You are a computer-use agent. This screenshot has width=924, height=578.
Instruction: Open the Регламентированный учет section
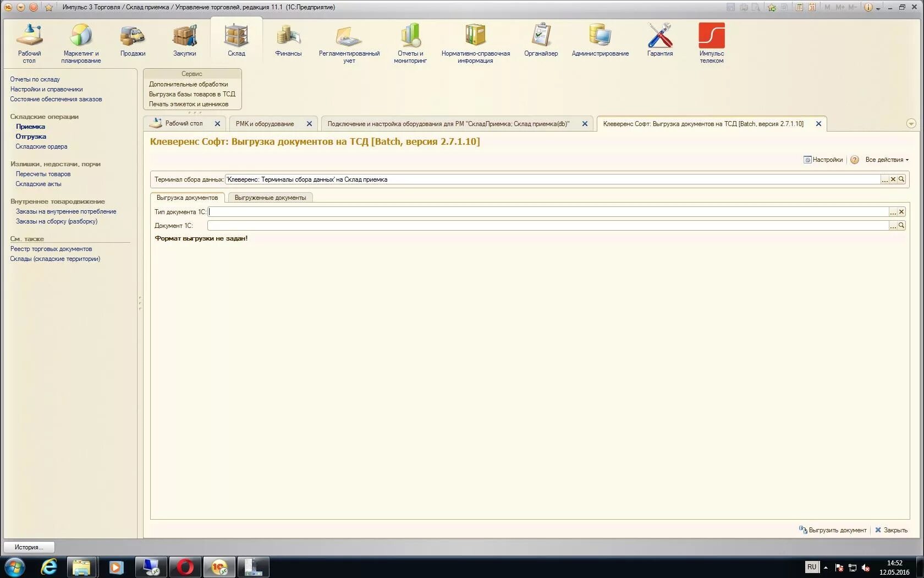click(349, 43)
